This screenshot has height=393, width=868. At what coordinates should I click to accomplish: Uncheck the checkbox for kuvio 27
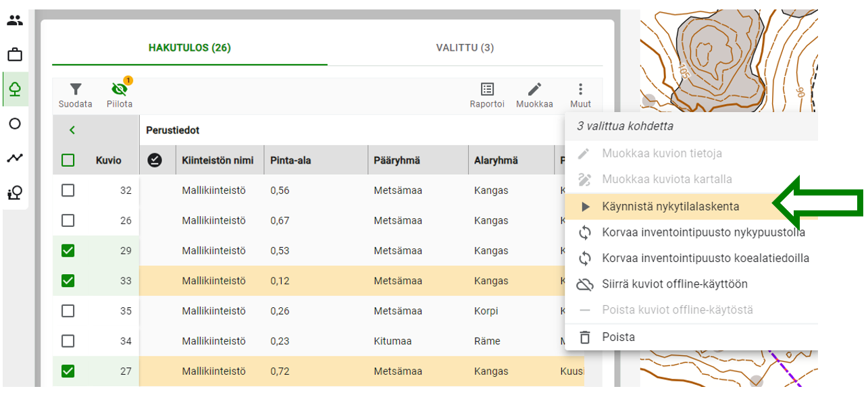click(68, 371)
